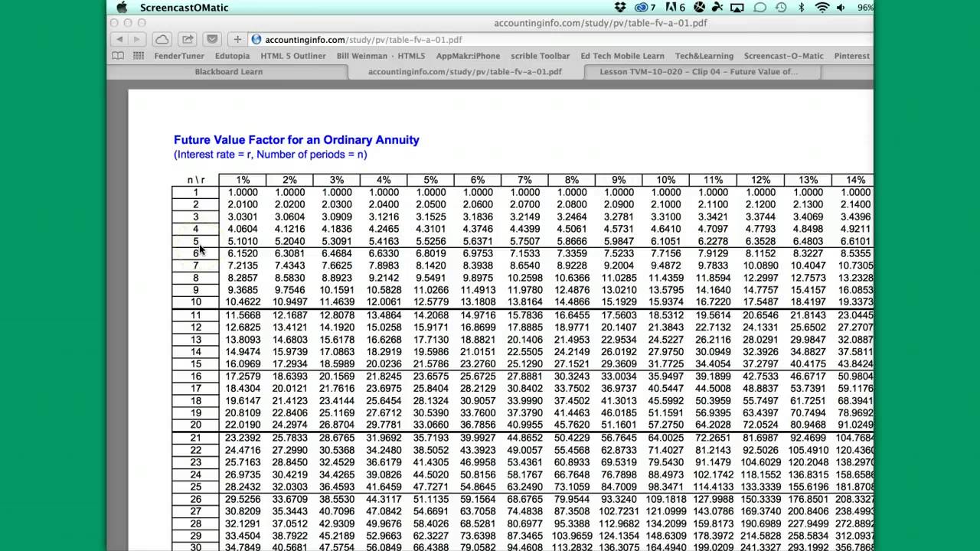Click the Safari forward arrow button

pyautogui.click(x=136, y=39)
